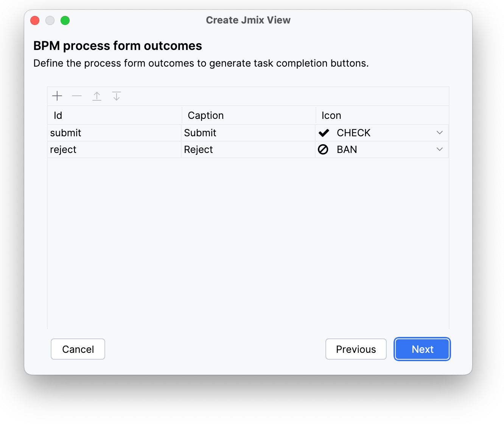
Task: Expand the CHECK icon dropdown
Action: click(439, 133)
